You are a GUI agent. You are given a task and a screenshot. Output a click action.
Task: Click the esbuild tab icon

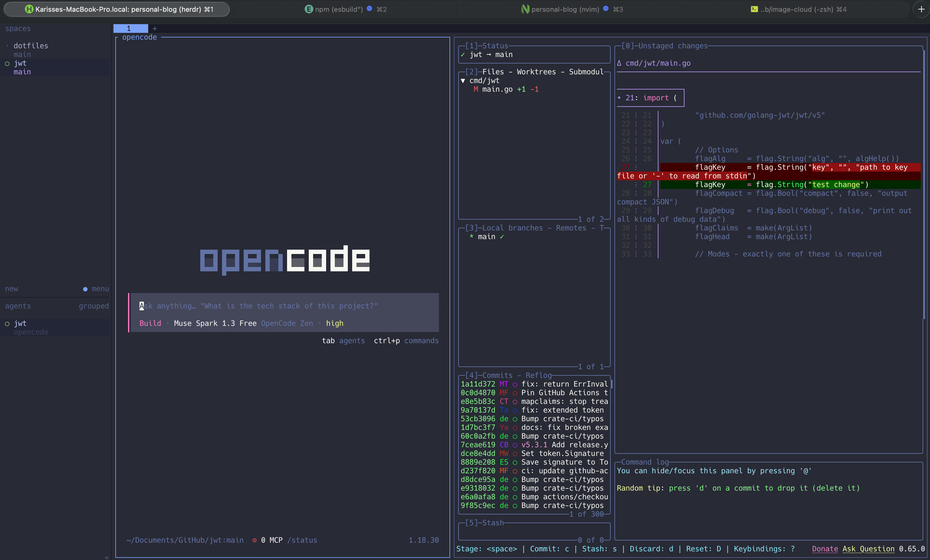tap(308, 9)
